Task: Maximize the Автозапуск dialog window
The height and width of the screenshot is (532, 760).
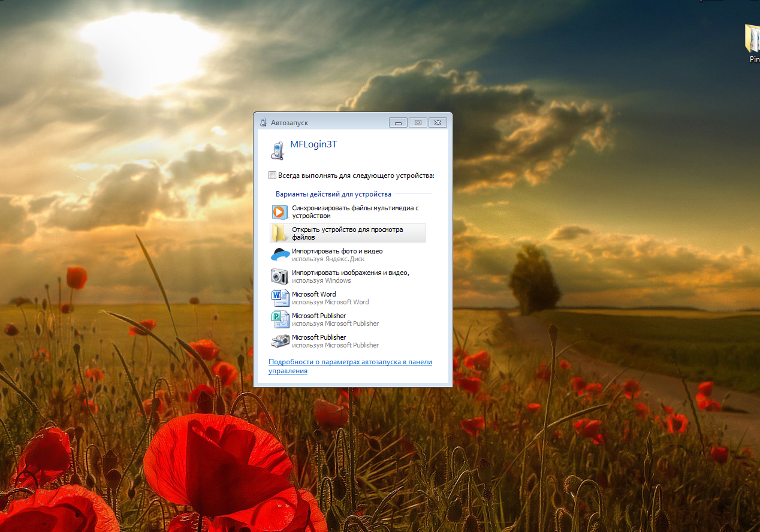Action: tap(418, 123)
